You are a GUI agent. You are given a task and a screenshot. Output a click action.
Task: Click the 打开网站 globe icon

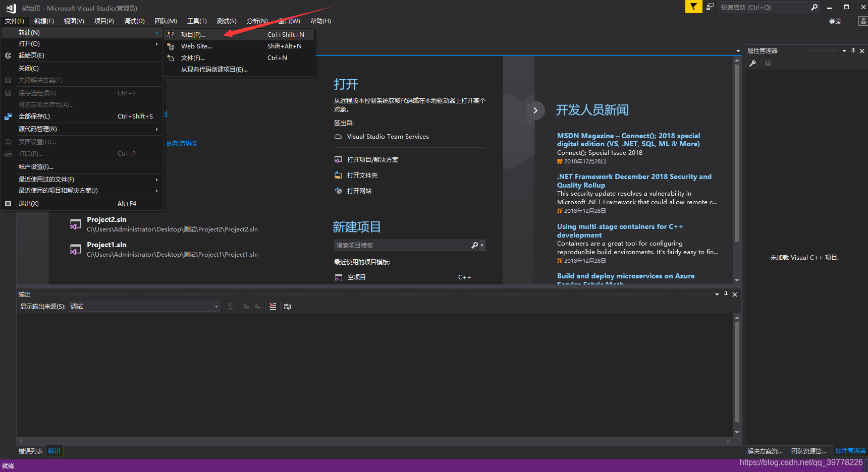tap(338, 191)
